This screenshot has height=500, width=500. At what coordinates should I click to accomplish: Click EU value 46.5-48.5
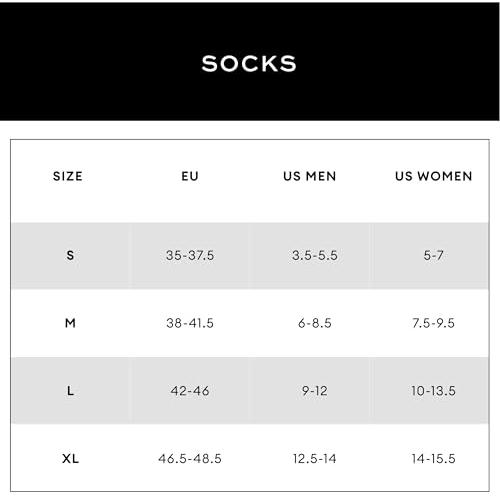(x=190, y=458)
